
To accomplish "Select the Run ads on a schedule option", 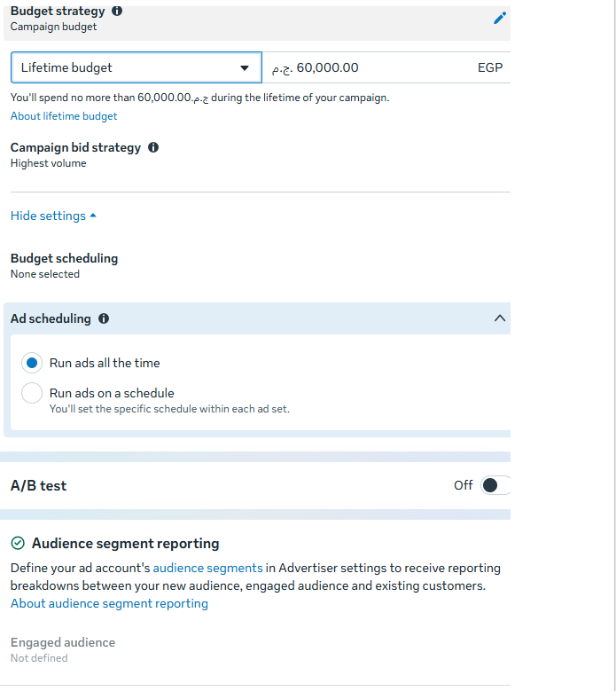I will (32, 393).
